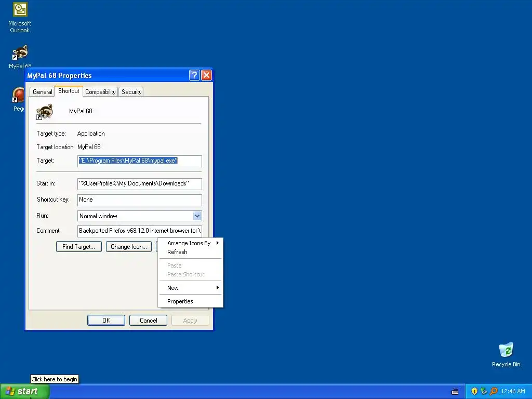
Task: Click the orange magnifier tray icon
Action: click(x=494, y=391)
